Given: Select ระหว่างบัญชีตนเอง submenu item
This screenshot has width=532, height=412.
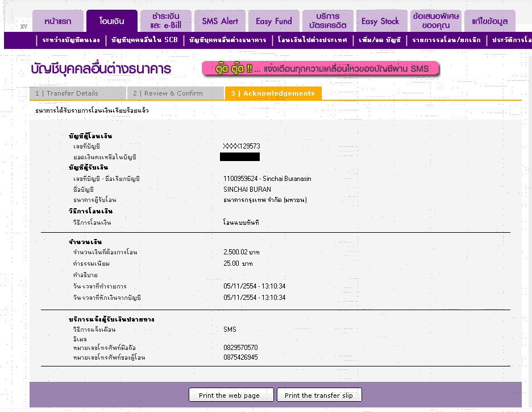Looking at the screenshot, I should [71, 40].
